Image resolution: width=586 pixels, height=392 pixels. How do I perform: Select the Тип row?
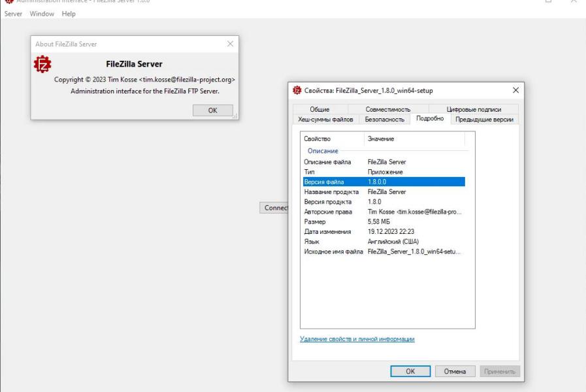click(384, 172)
